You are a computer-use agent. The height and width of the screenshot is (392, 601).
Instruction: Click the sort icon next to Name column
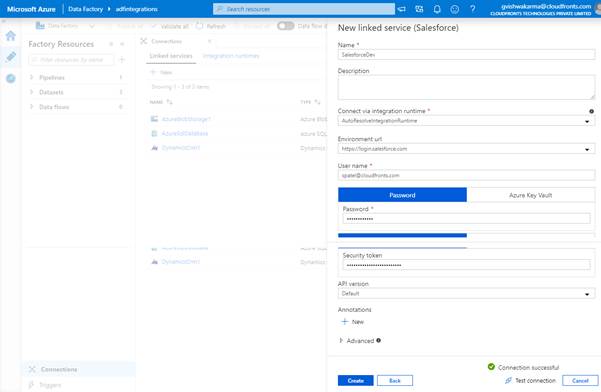click(169, 102)
